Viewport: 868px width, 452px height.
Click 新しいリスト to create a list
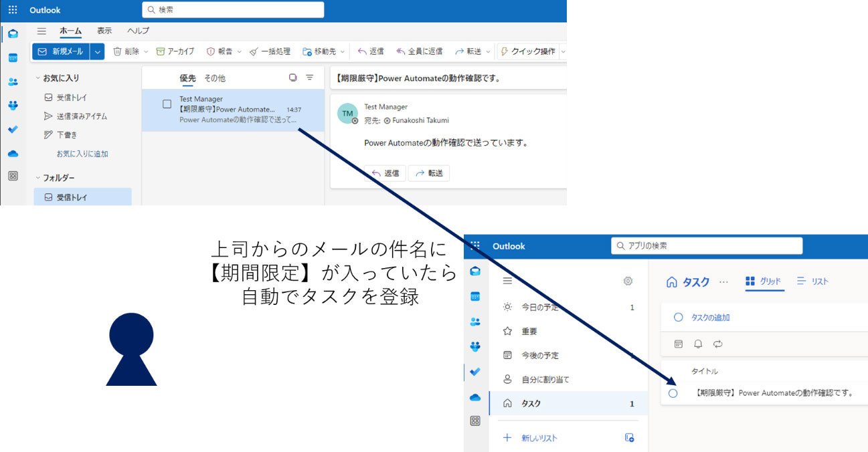tap(539, 438)
